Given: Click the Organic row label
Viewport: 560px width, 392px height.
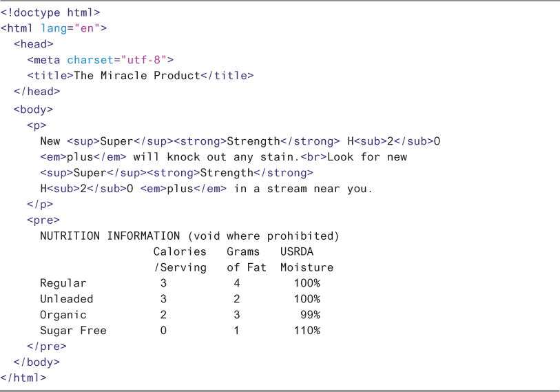Looking at the screenshot, I should click(x=63, y=315).
